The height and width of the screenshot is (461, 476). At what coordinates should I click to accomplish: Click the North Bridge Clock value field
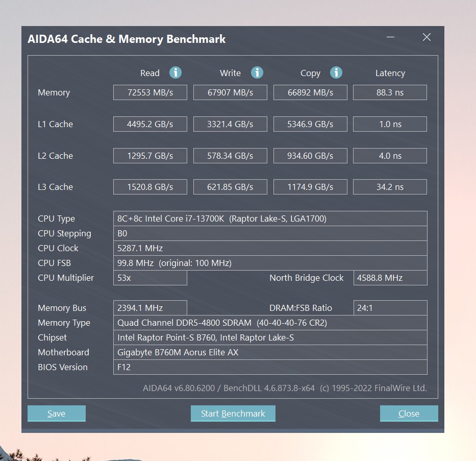coord(389,278)
